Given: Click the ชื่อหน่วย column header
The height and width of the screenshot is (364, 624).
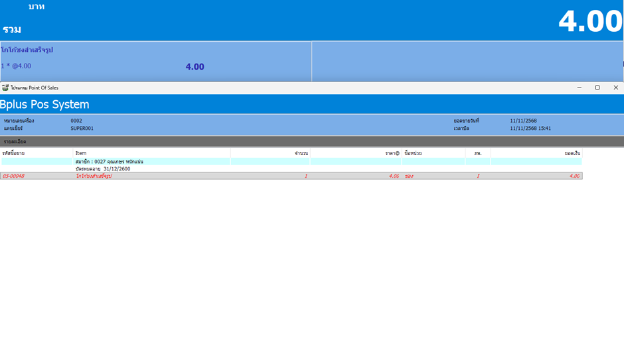Looking at the screenshot, I should point(413,153).
